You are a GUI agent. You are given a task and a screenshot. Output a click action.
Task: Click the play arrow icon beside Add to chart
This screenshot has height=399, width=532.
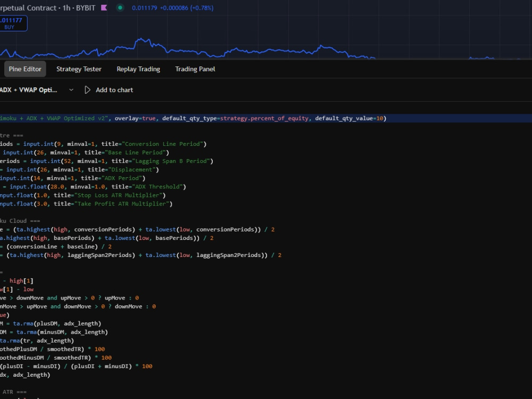click(87, 90)
